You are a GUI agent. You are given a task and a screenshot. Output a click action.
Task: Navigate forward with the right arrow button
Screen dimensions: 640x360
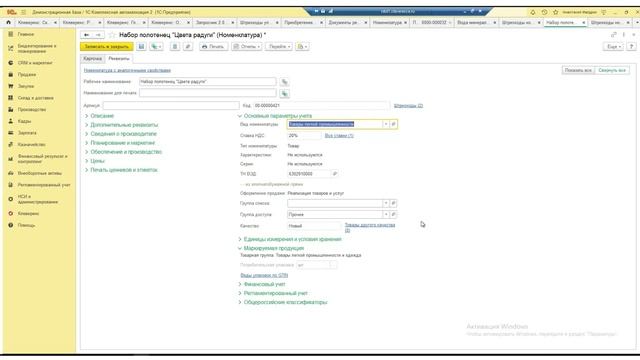click(98, 35)
